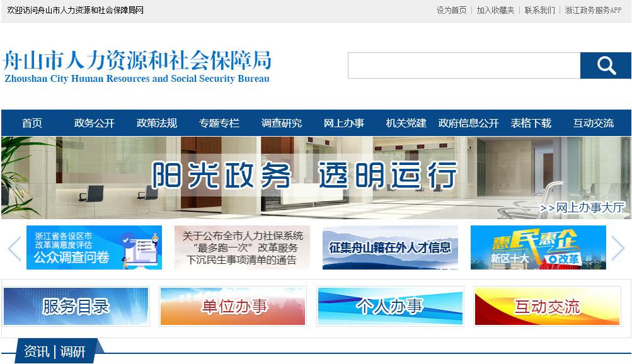The height and width of the screenshot is (364, 632).
Task: Open the 最多跑一次 notice banner
Action: [x=242, y=247]
